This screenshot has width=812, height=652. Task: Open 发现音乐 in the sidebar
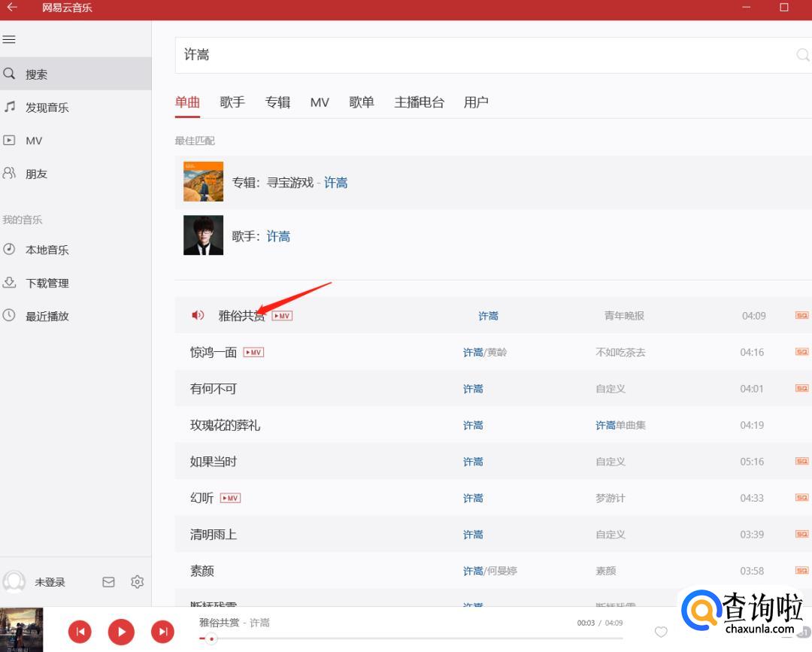click(76, 108)
